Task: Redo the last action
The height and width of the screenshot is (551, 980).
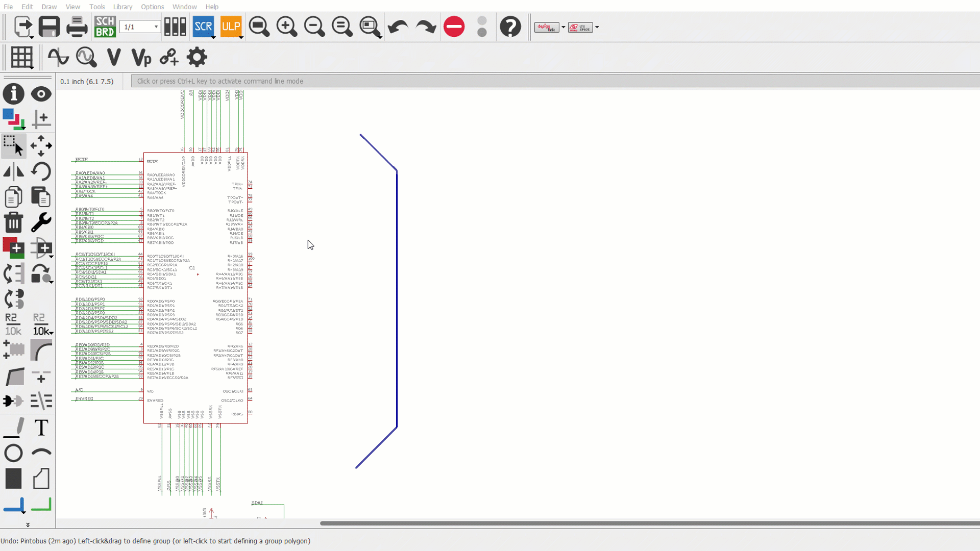Action: 426,27
